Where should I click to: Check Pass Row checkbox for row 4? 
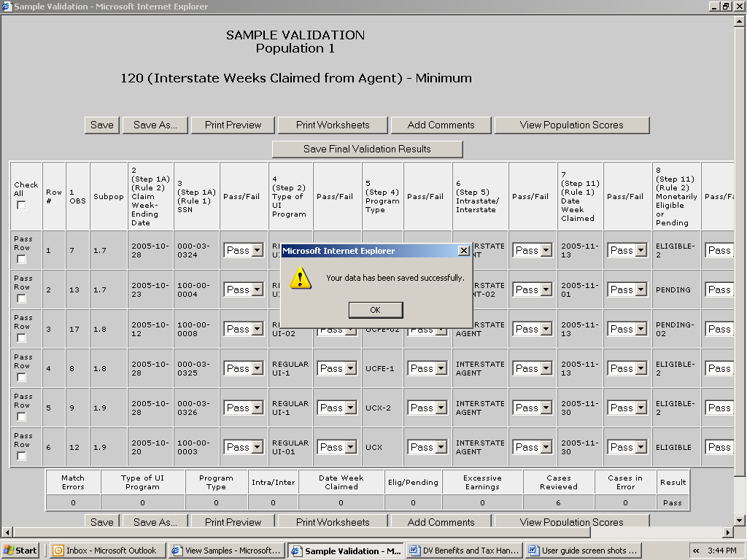(x=21, y=377)
